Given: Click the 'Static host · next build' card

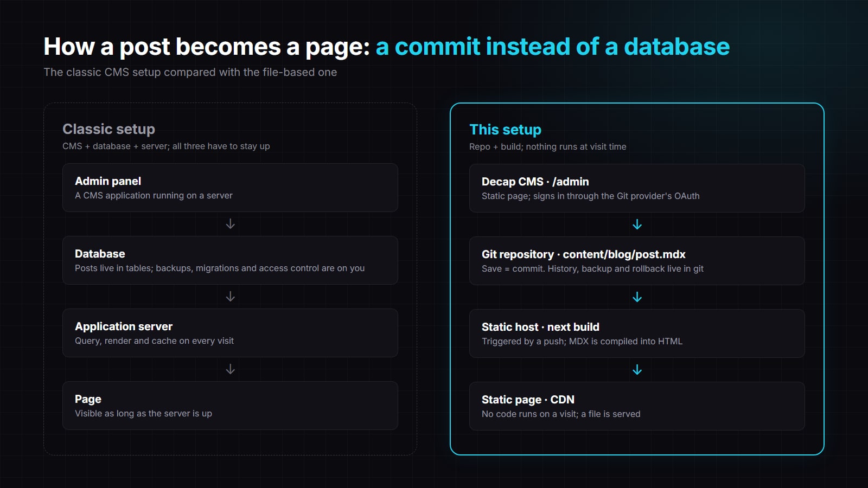Looking at the screenshot, I should (x=637, y=333).
